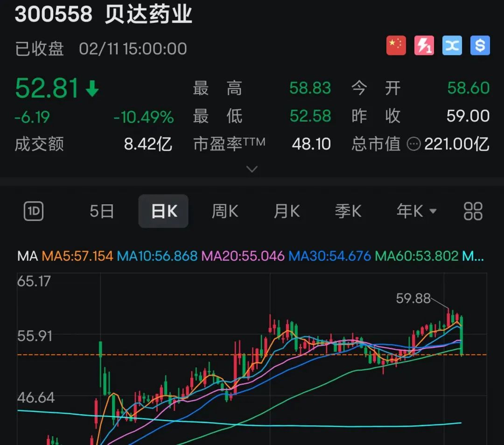Viewport: 504px width, 445px height.
Task: Open the four-square chart layout icon
Action: click(x=473, y=211)
